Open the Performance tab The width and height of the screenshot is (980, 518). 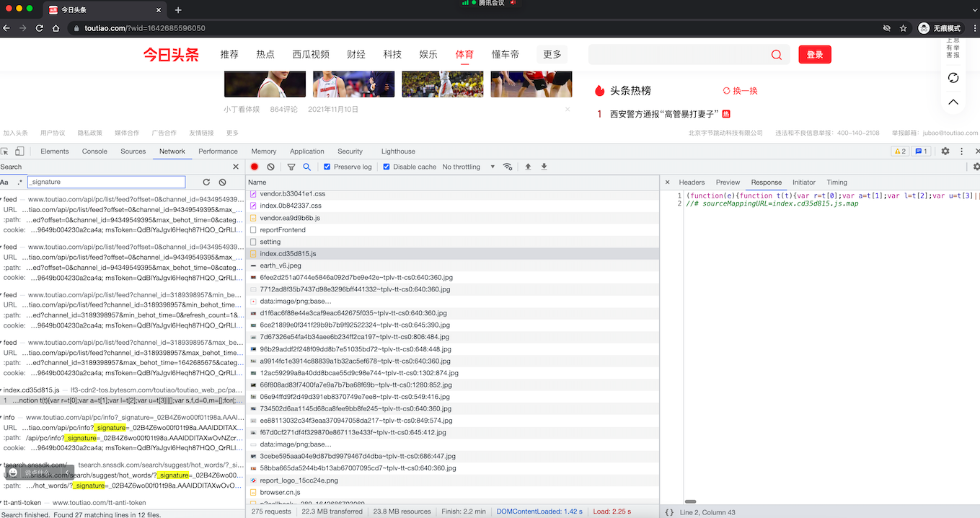click(x=218, y=152)
